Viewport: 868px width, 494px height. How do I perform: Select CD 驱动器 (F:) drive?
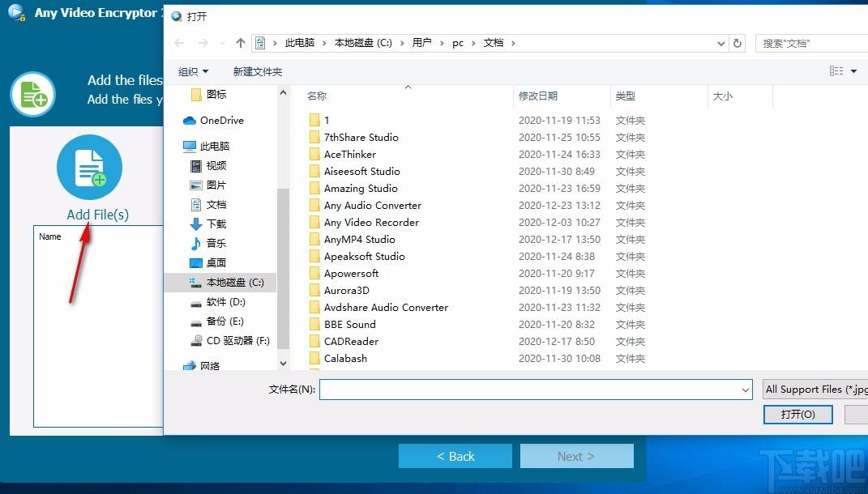229,340
